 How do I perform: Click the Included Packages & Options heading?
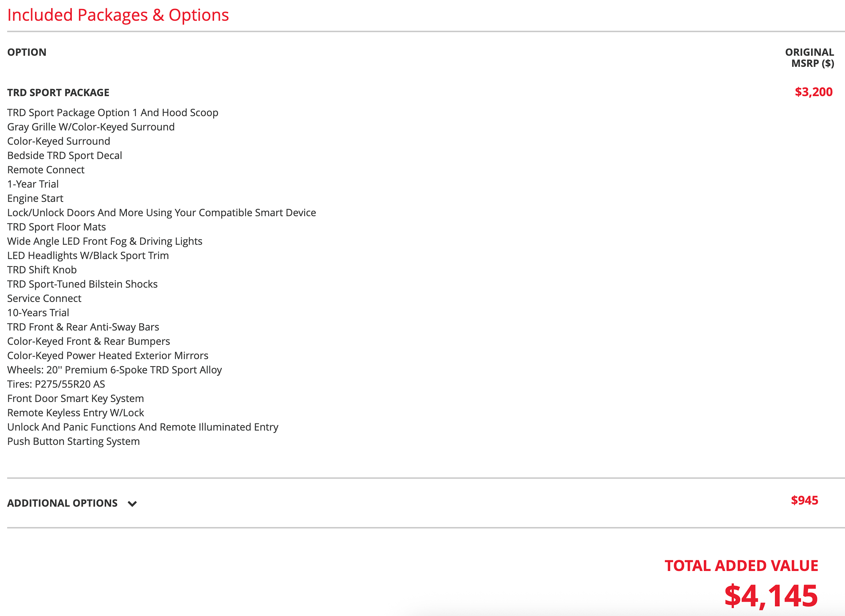(x=118, y=15)
